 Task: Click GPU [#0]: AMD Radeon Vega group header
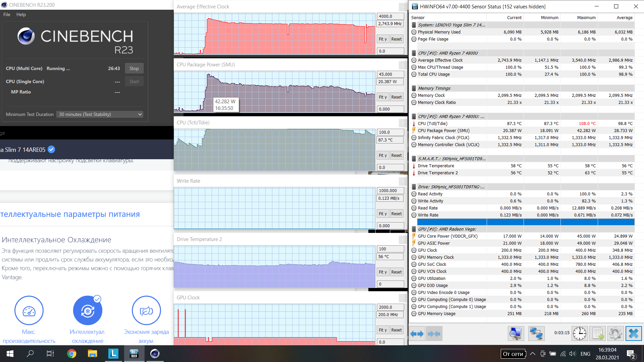447,229
